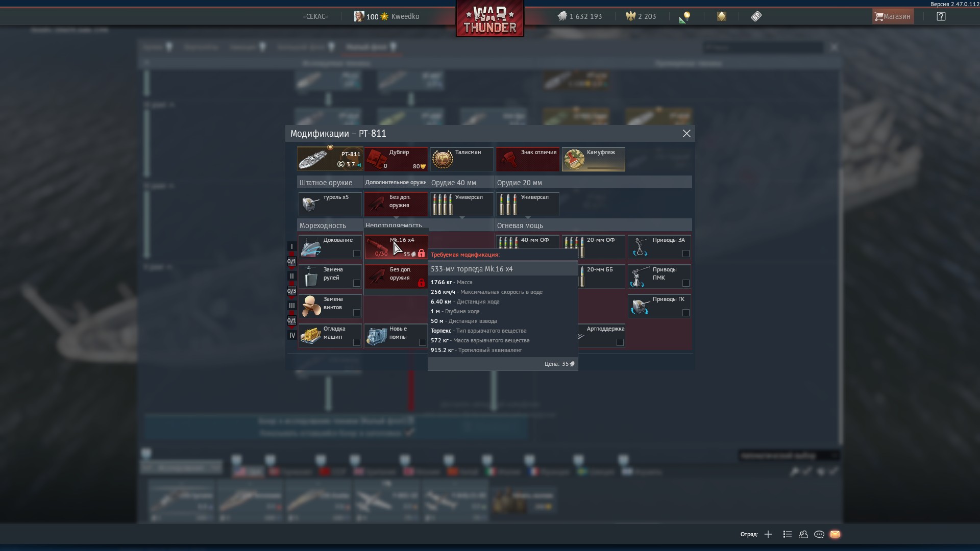This screenshot has width=980, height=551.
Task: Tick the Приводы ЗА checkbox
Action: click(x=685, y=254)
